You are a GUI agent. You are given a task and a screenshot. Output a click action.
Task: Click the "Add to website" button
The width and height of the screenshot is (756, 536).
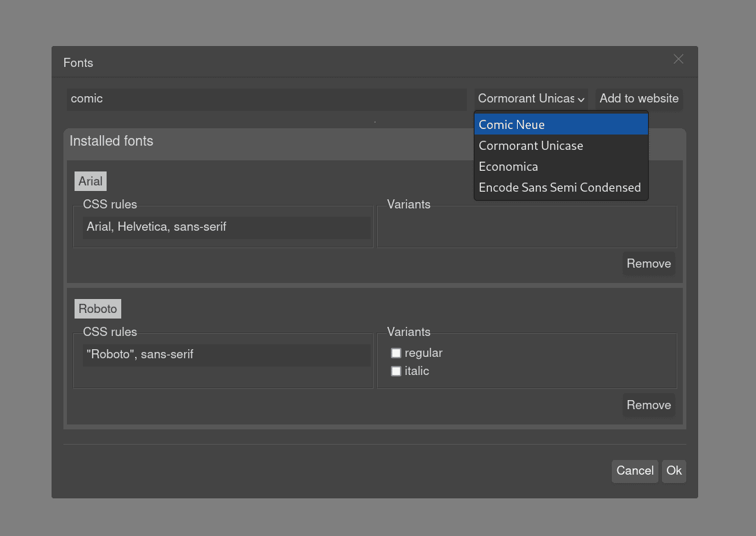(x=638, y=98)
